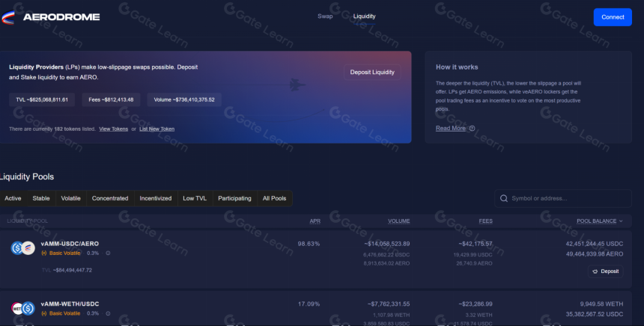
Task: Sort pools by APR column
Action: (x=315, y=221)
